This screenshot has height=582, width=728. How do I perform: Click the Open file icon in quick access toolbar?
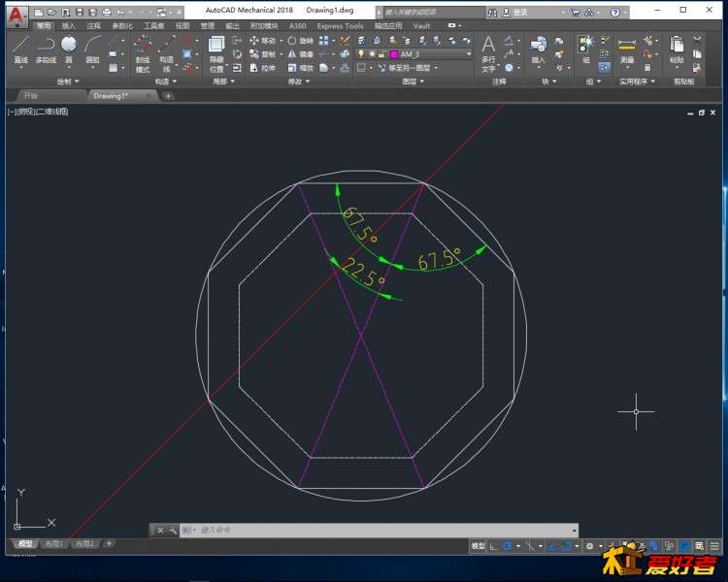click(x=51, y=12)
